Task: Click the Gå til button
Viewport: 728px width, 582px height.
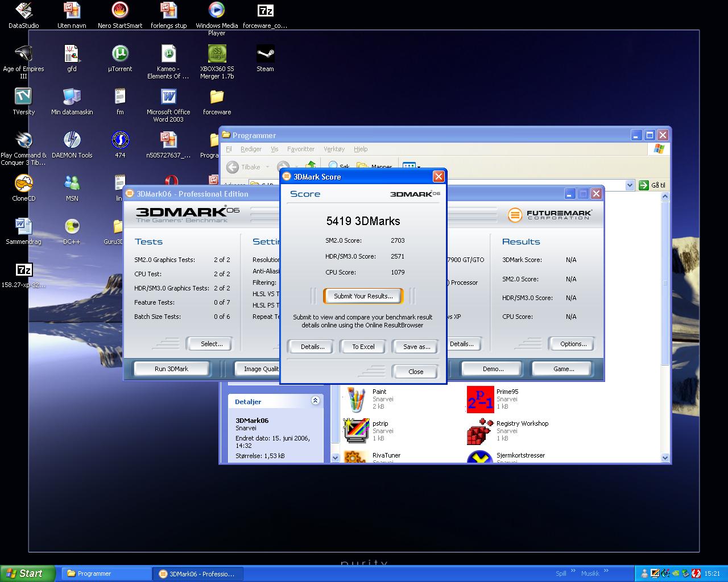Action: point(652,185)
